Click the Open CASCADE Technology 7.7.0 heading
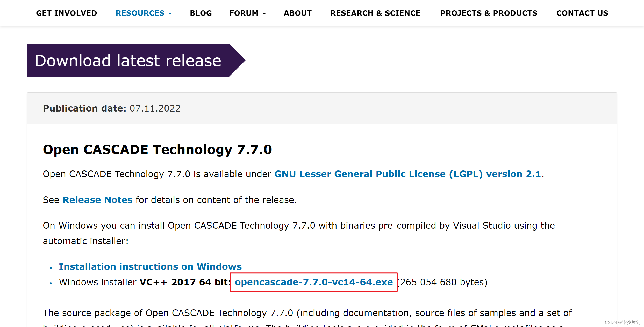 click(x=157, y=150)
